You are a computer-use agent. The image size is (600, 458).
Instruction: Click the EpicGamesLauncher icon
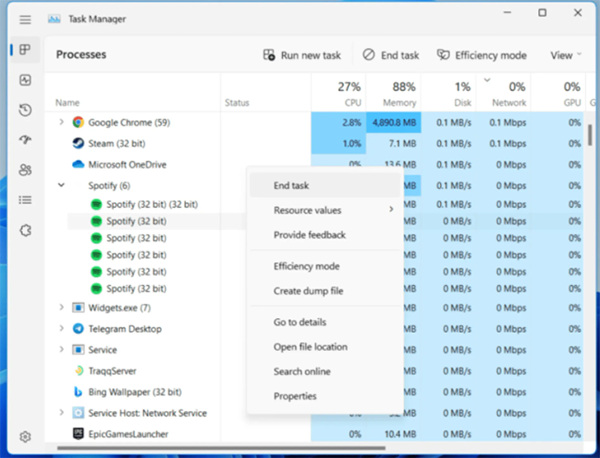coord(78,434)
